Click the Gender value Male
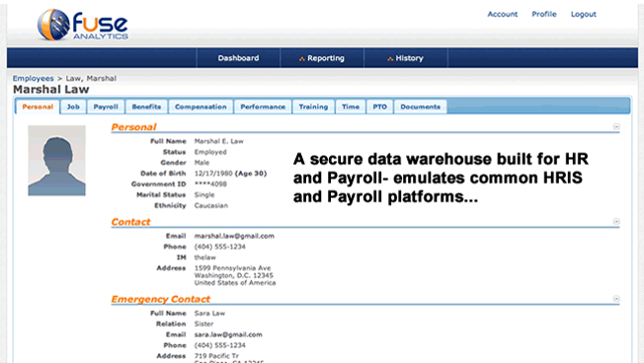 point(201,163)
